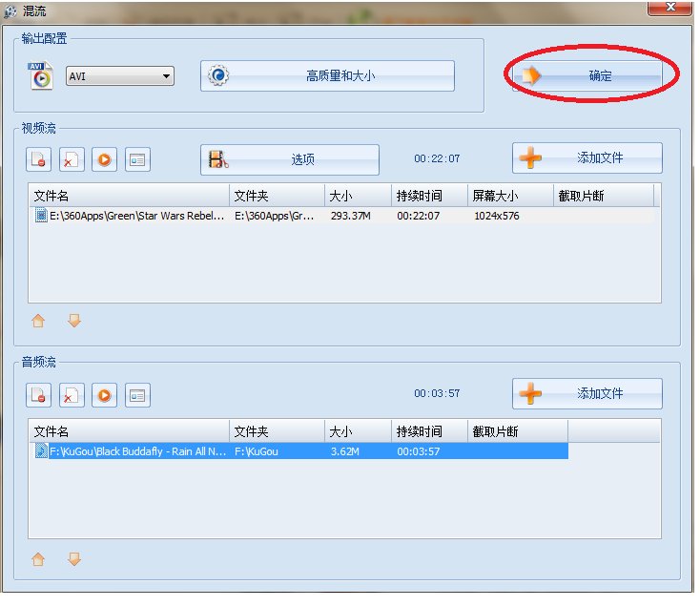Confirm with the 确定 button
Viewport: 700px width, 607px height.
pyautogui.click(x=587, y=75)
